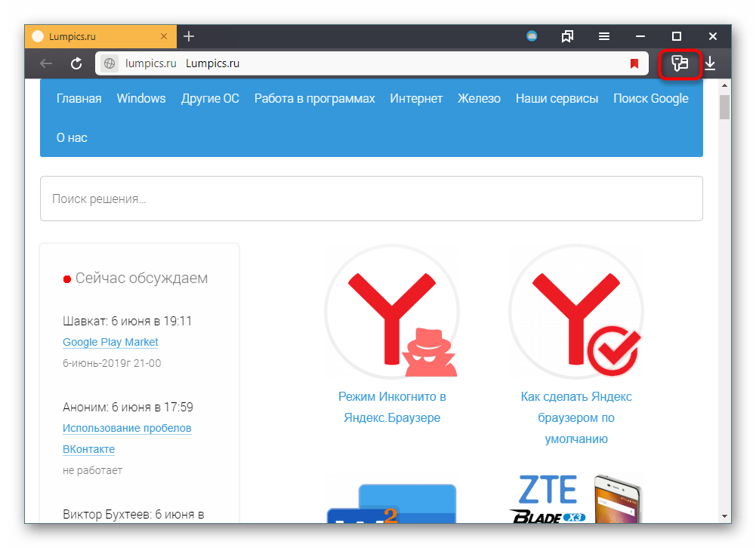
Task: Click the Поиск решения search field
Action: (371, 199)
